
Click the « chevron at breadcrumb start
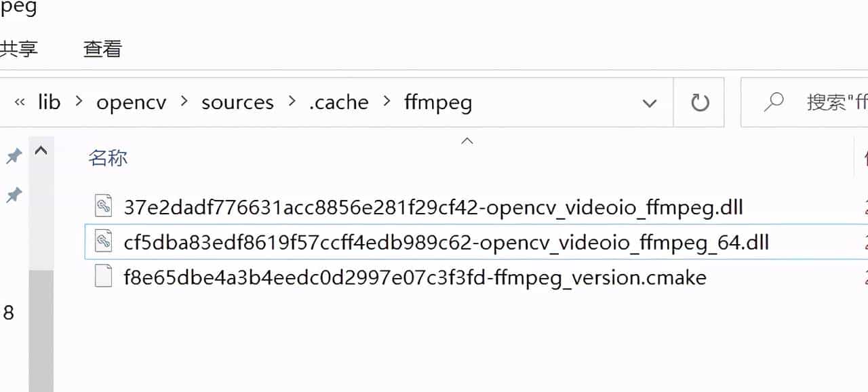point(19,102)
